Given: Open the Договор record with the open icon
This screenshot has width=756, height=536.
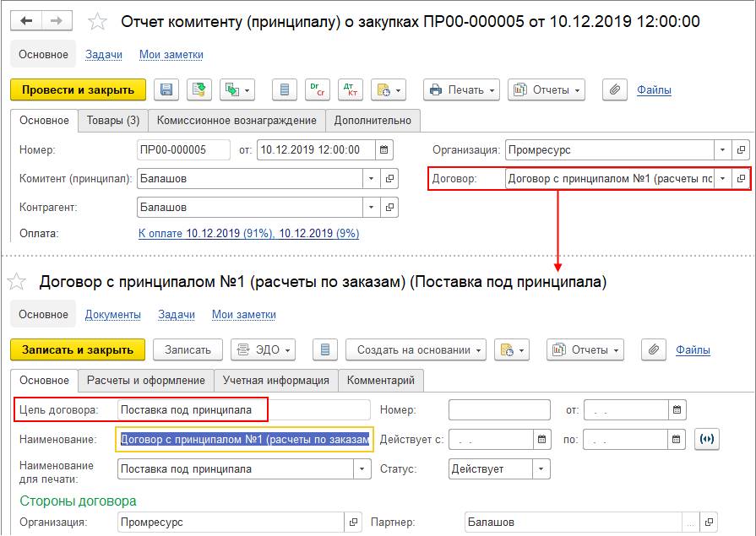Looking at the screenshot, I should pyautogui.click(x=741, y=178).
